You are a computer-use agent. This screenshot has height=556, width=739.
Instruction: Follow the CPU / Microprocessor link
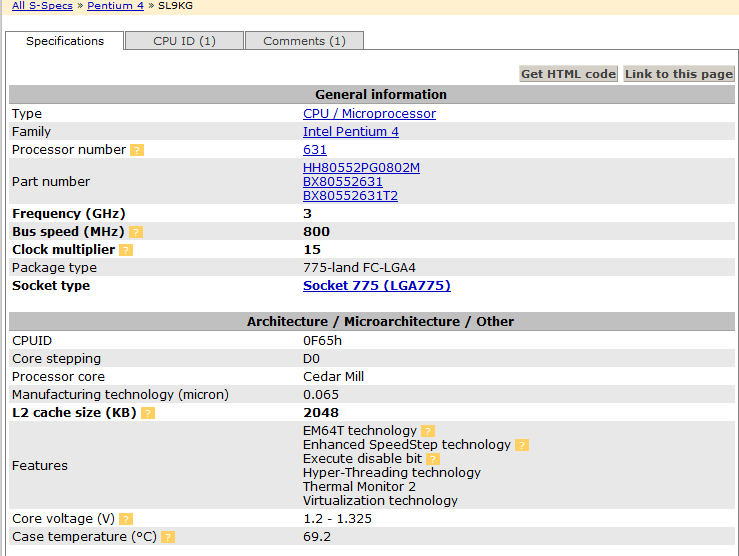[370, 114]
